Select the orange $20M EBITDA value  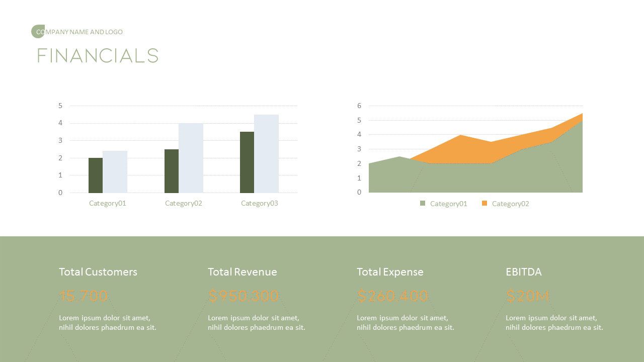528,296
